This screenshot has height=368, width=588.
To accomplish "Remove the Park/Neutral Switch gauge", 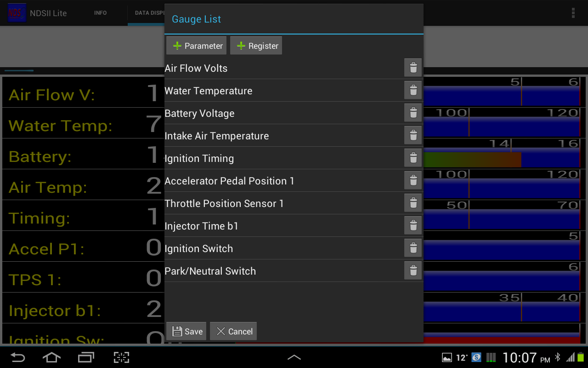I will 413,270.
